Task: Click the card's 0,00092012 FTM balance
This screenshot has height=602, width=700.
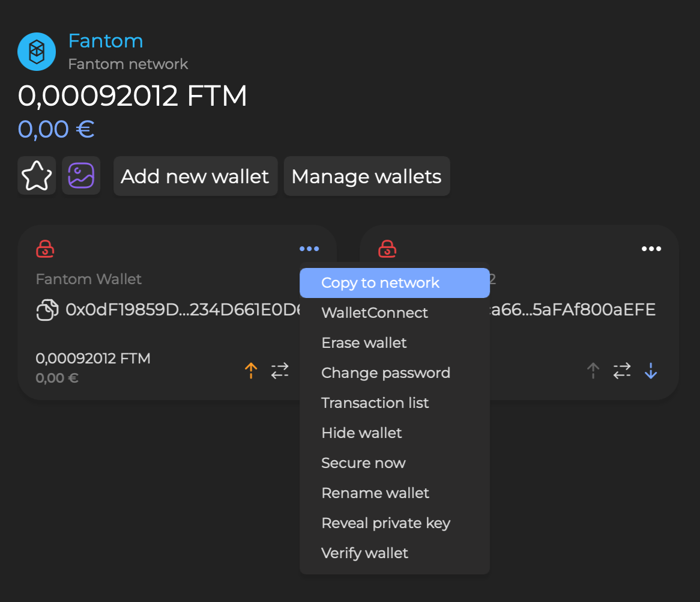Action: coord(93,359)
